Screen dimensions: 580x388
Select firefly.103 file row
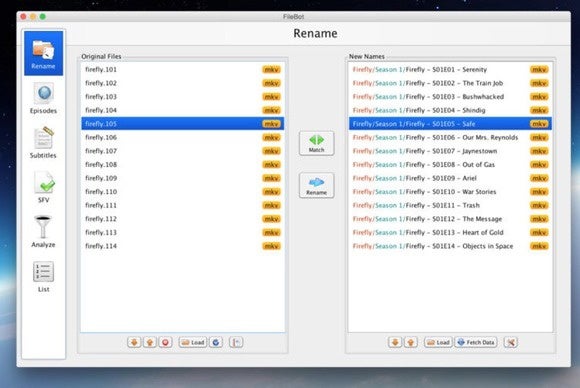pos(183,97)
